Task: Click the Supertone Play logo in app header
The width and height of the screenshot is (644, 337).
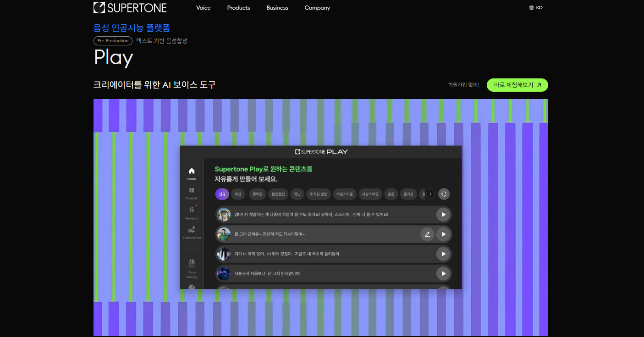Action: point(321,152)
